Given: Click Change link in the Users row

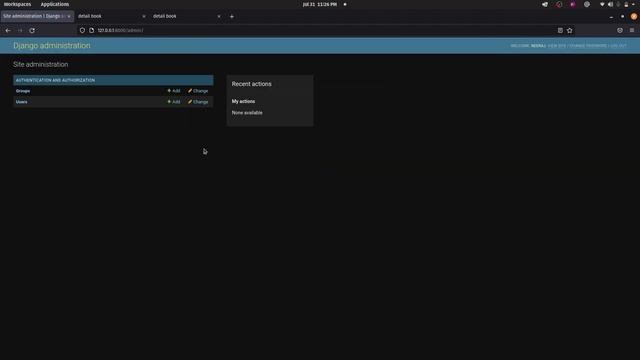Looking at the screenshot, I should click(198, 102).
